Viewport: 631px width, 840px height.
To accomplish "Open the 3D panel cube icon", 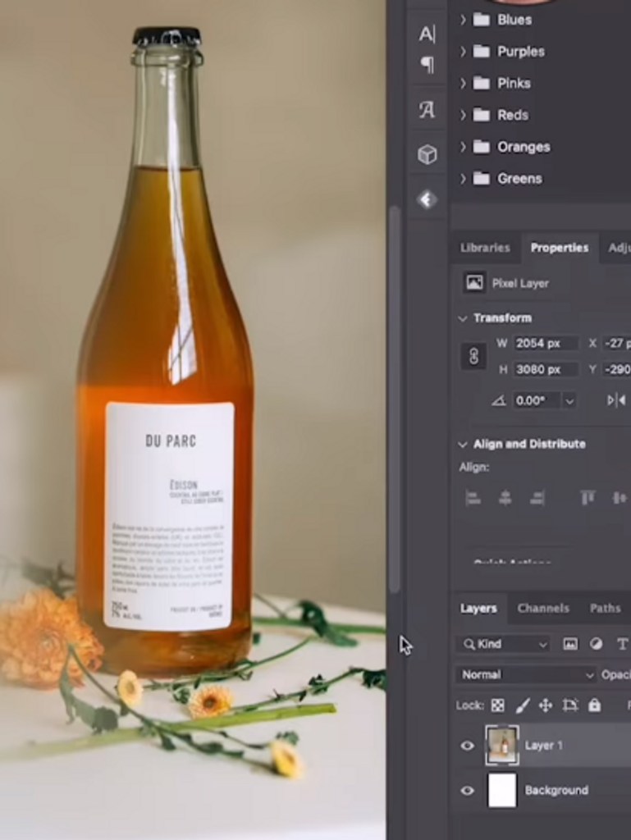I will pyautogui.click(x=427, y=155).
